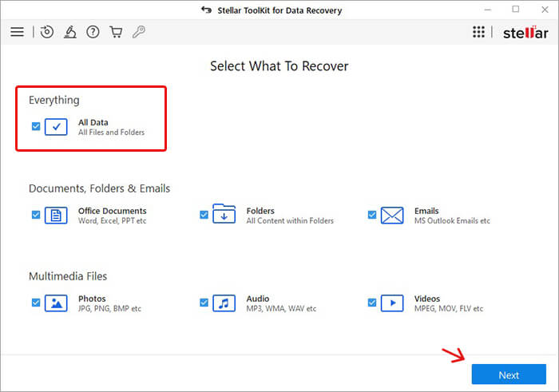
Task: Click 'MPEG, MOV, FLV etc' description
Action: click(x=449, y=309)
